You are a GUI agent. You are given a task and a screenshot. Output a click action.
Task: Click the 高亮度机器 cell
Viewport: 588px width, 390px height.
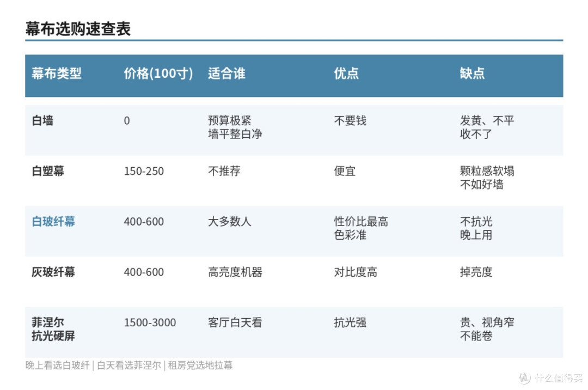[x=235, y=272]
